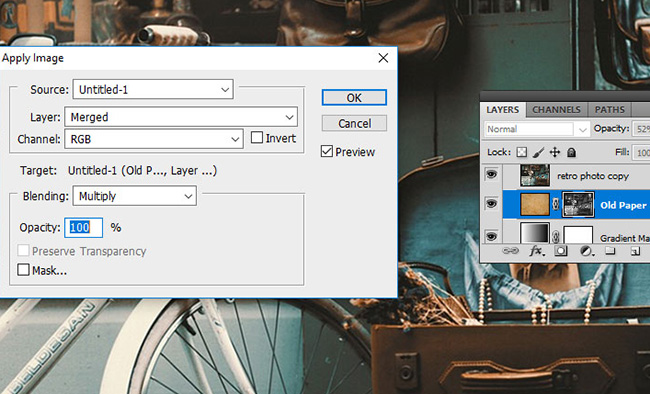Screen dimensions: 650x394
Task: Switch to the Paths tab
Action: click(x=609, y=110)
